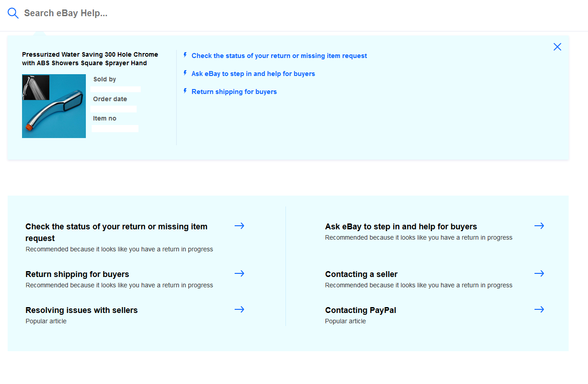This screenshot has width=588, height=384.
Task: Open top link Ask eBay to step in
Action: (x=253, y=74)
